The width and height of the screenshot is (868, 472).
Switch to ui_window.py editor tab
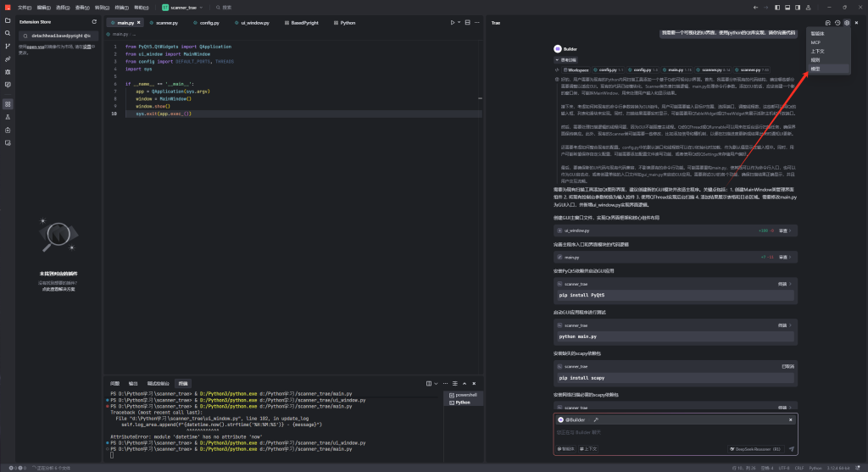pyautogui.click(x=253, y=23)
